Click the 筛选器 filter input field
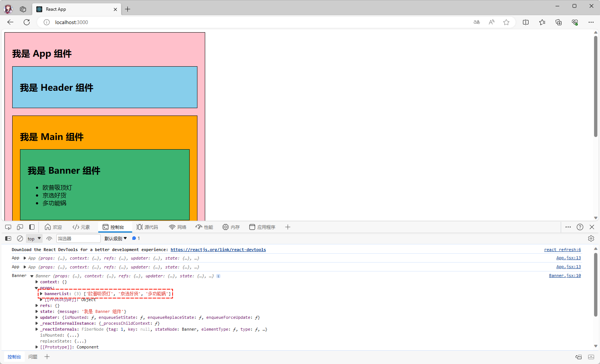Image resolution: width=600 pixels, height=364 pixels. coord(78,238)
